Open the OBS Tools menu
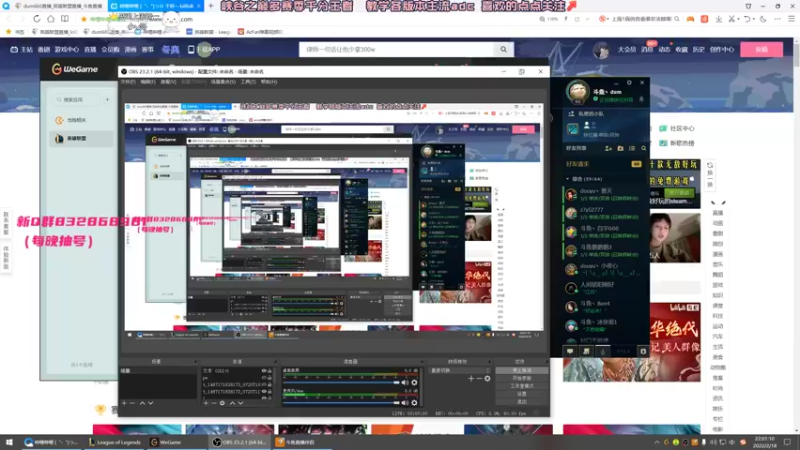The image size is (800, 450). [248, 82]
